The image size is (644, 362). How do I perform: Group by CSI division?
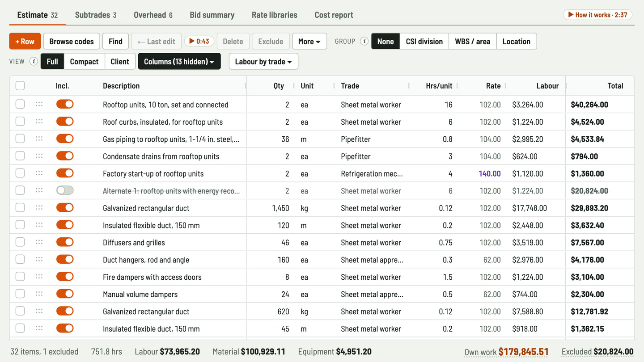424,41
